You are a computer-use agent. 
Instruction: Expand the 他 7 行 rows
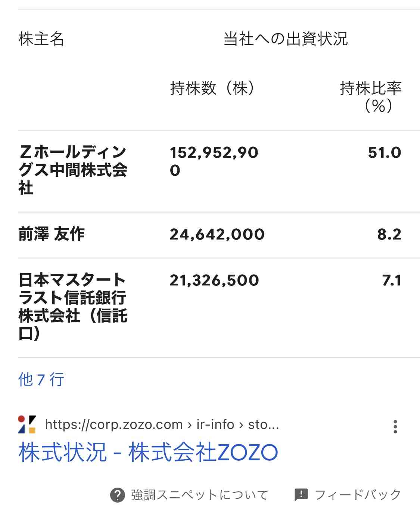coord(41,380)
